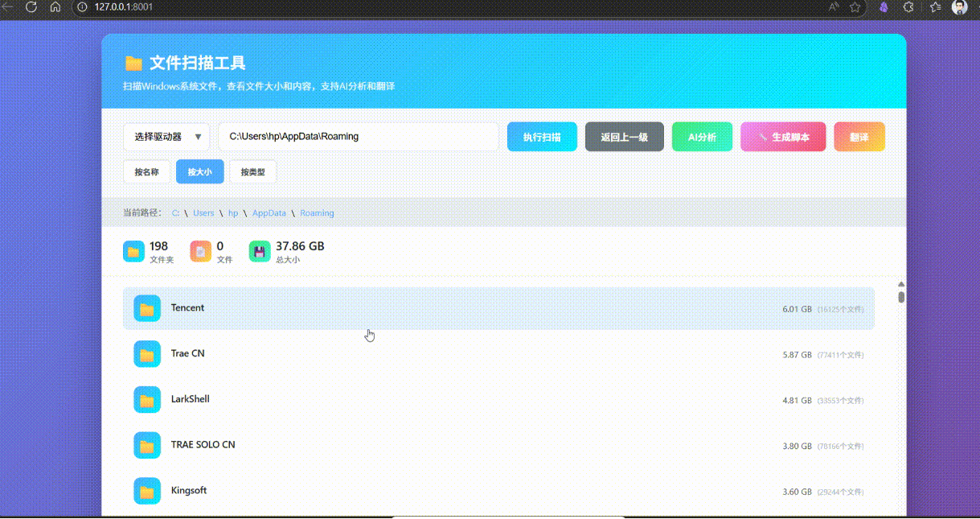The image size is (980, 519).
Task: Sort by name with 按名称
Action: click(x=146, y=171)
